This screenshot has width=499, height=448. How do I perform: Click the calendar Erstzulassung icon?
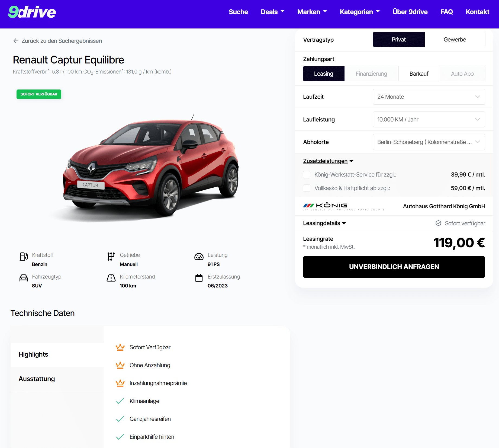[x=199, y=278]
